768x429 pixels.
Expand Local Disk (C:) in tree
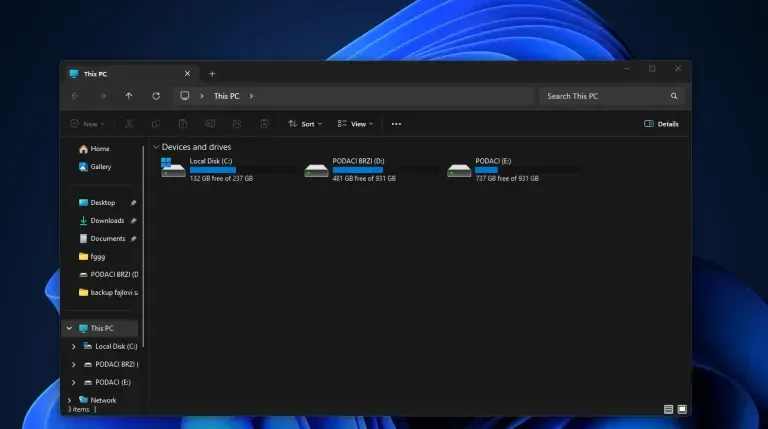pos(73,346)
